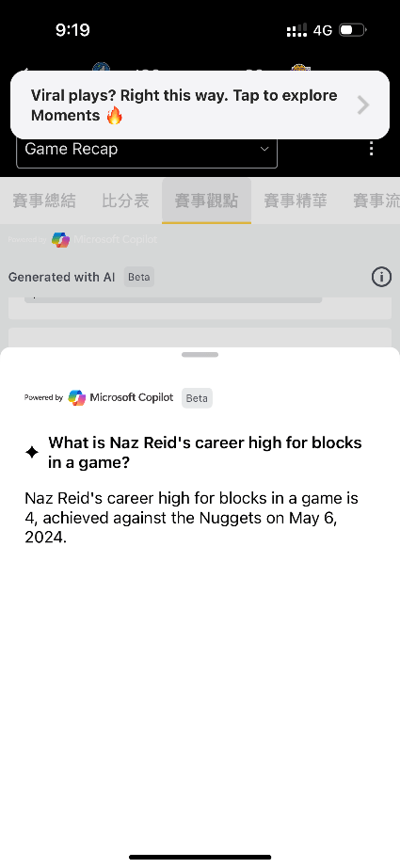Tap the info icon beside Generated with AI
Screen dimensions: 400x868
click(381, 277)
